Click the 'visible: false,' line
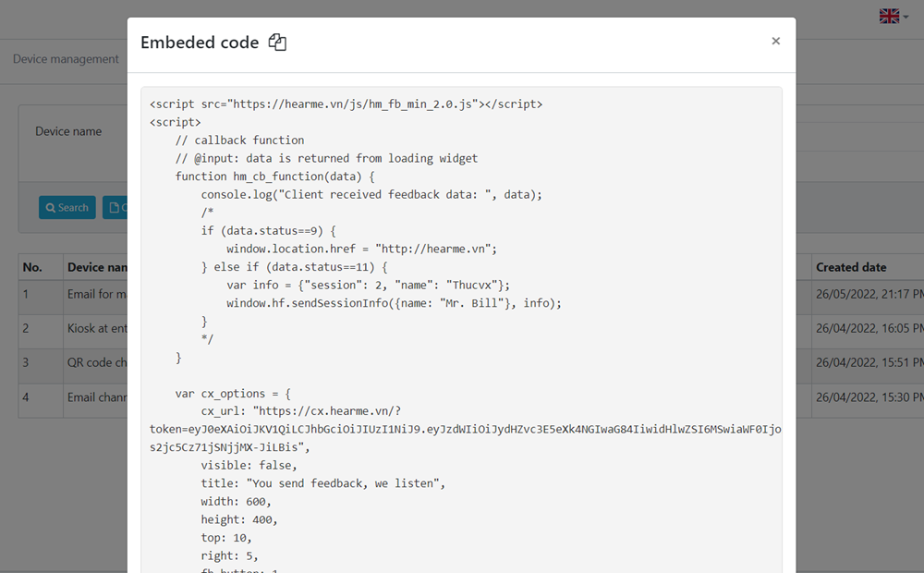 tap(249, 466)
